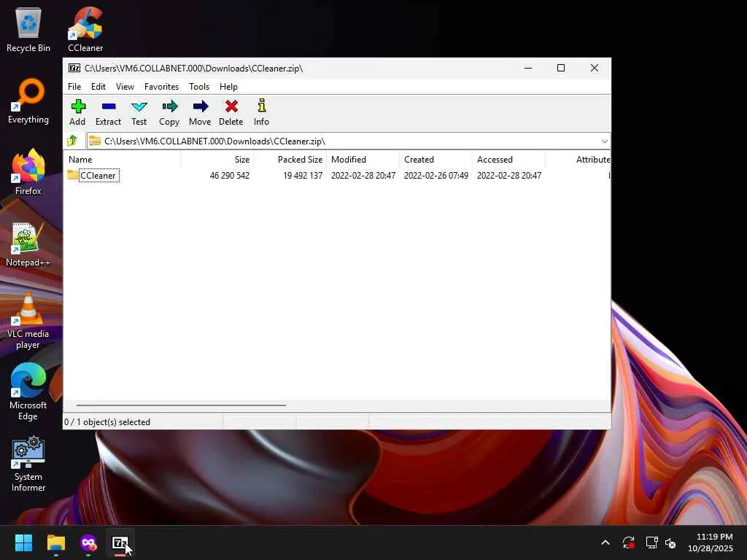The height and width of the screenshot is (560, 747).
Task: Show hidden system tray icons chevron
Action: click(605, 542)
